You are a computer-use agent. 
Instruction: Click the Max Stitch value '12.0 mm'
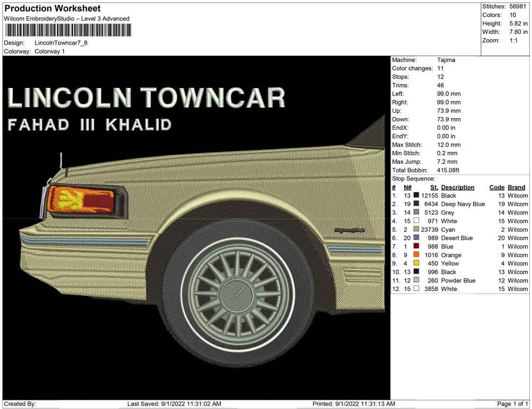[x=449, y=145]
